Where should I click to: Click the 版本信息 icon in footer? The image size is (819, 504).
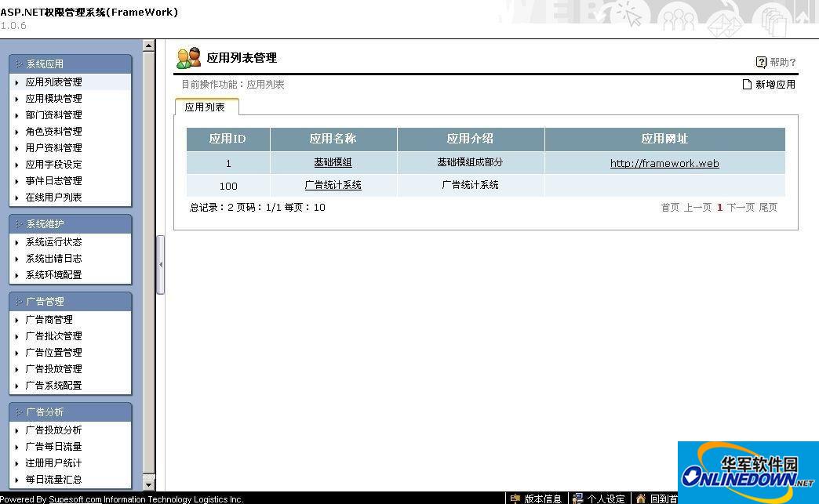[515, 499]
